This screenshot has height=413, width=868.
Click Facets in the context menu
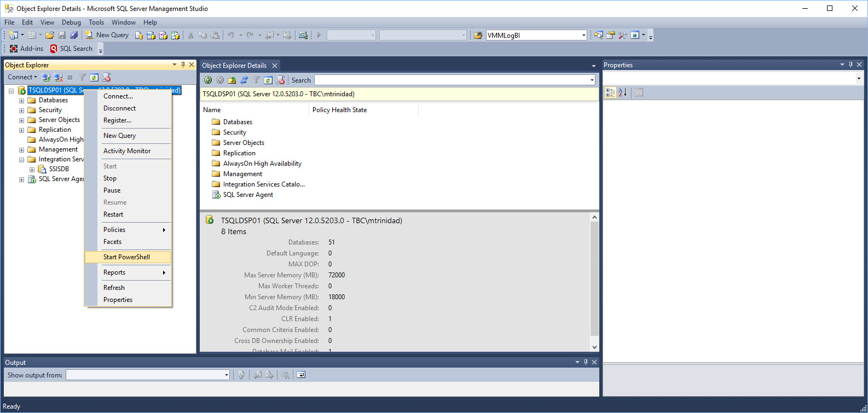(x=128, y=242)
